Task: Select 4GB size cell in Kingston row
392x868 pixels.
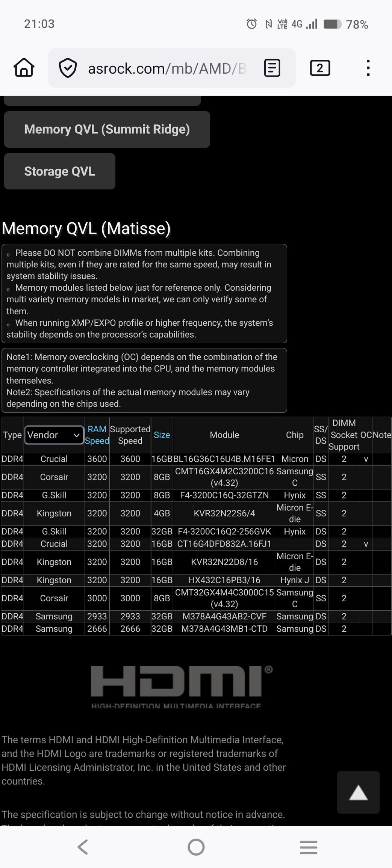Action: click(162, 513)
